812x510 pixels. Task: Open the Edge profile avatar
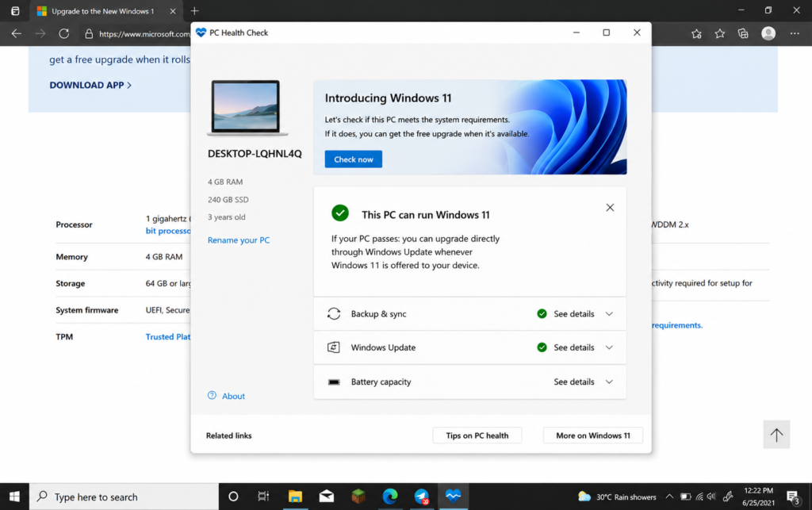[x=768, y=33]
